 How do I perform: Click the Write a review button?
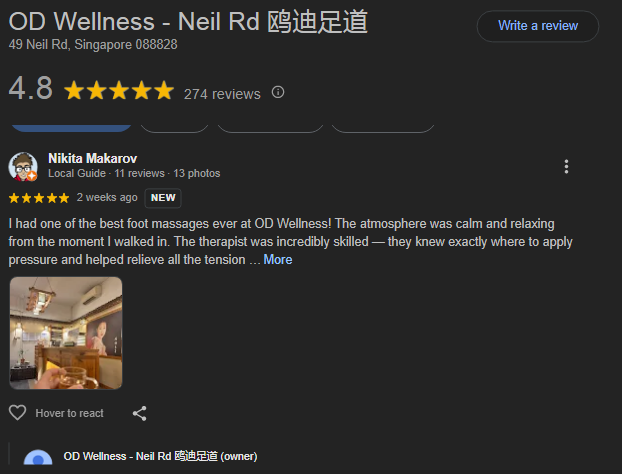(x=538, y=26)
